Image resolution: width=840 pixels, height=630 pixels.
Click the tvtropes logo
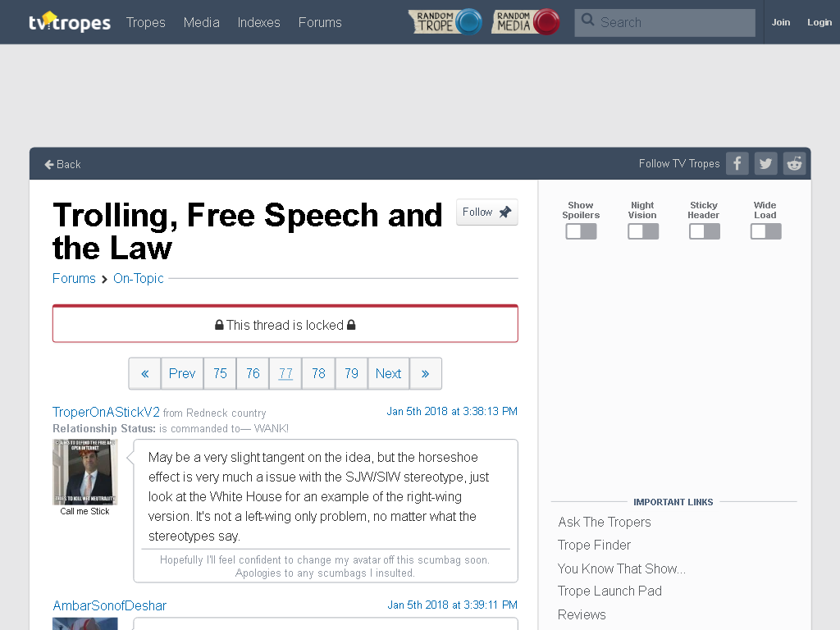(x=70, y=22)
